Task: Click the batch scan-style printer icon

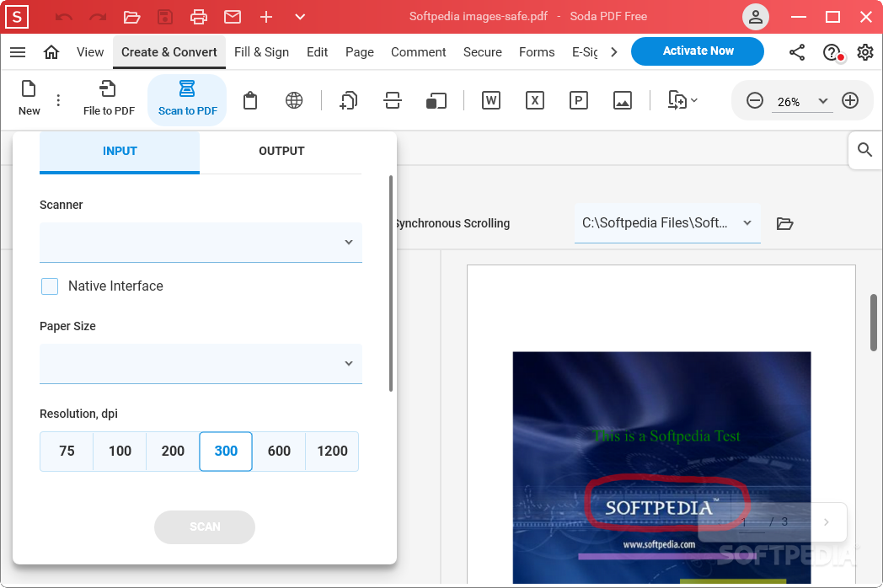Action: tap(393, 101)
